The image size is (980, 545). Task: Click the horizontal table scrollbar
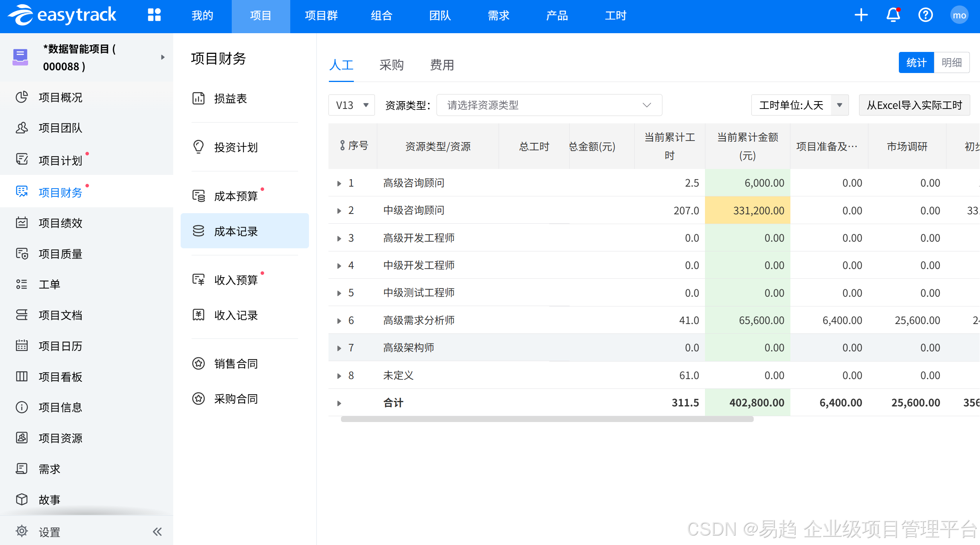tap(547, 419)
